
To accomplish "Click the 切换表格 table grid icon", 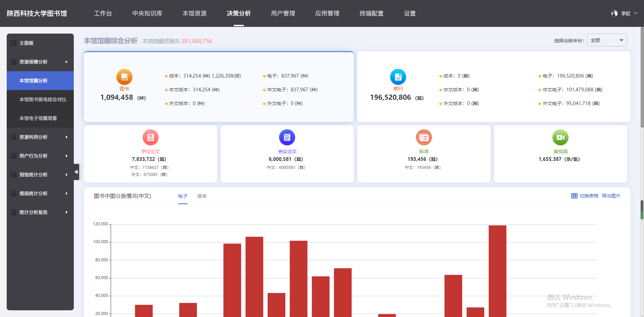I will tap(574, 196).
